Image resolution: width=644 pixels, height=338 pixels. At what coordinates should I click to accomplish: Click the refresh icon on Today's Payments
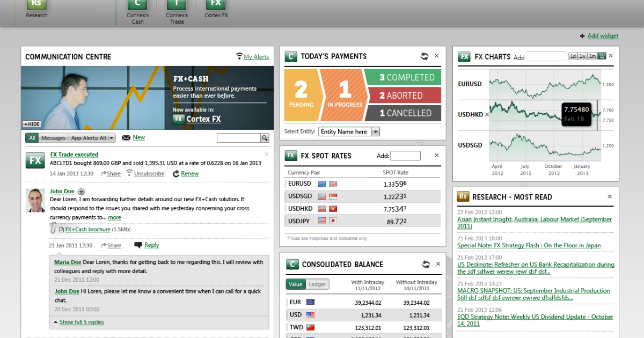(426, 55)
